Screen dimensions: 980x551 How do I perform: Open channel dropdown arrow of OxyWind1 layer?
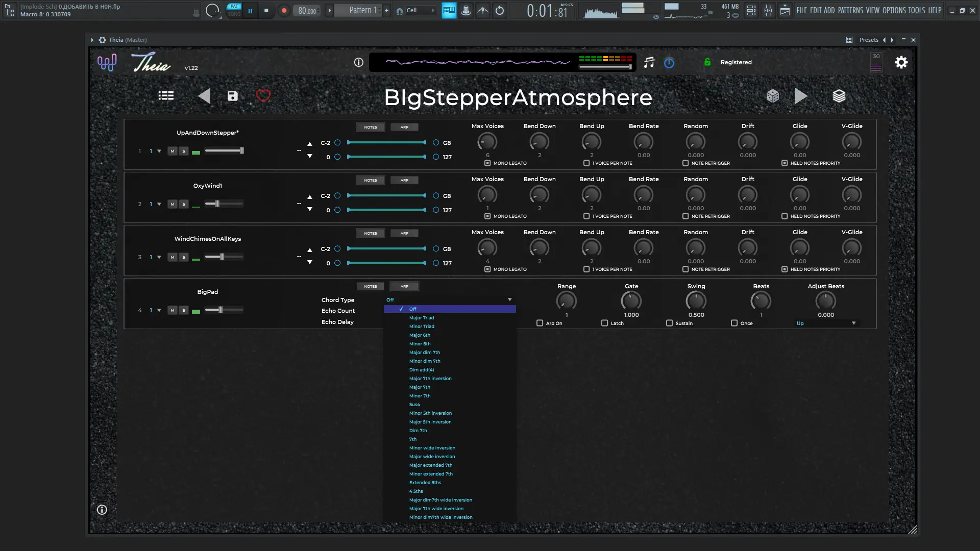[159, 204]
